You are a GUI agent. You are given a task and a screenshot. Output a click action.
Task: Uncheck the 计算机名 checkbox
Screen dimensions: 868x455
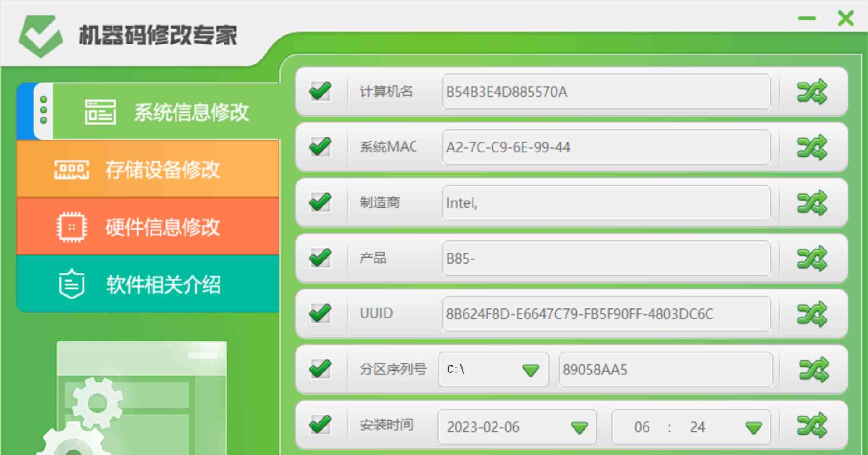pos(320,91)
